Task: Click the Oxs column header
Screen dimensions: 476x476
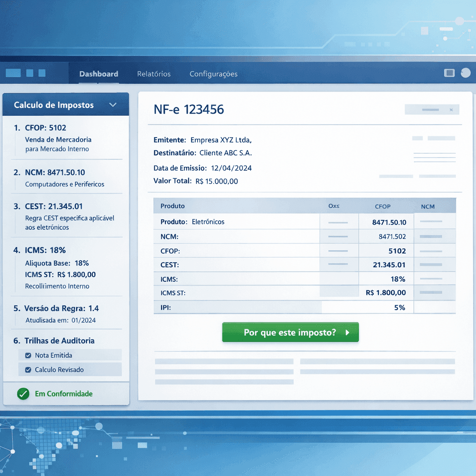Action: tap(334, 206)
